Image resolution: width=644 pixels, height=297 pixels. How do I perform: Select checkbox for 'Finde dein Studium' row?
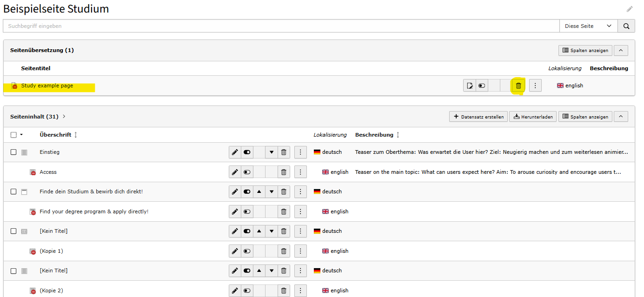13,191
